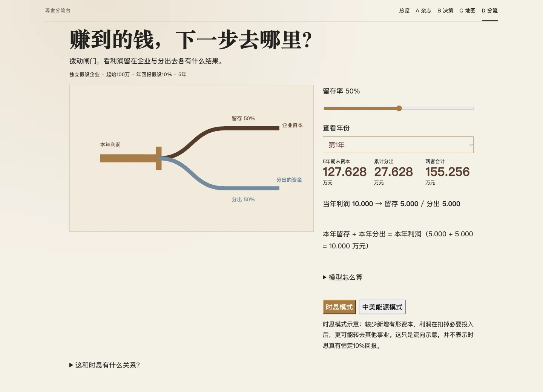Click the 企业资本 label in the chart

[292, 125]
